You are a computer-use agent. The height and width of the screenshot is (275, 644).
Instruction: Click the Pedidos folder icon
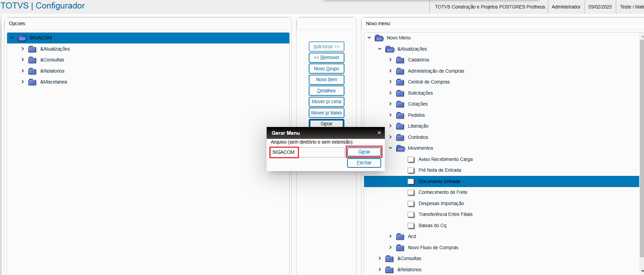coord(400,115)
